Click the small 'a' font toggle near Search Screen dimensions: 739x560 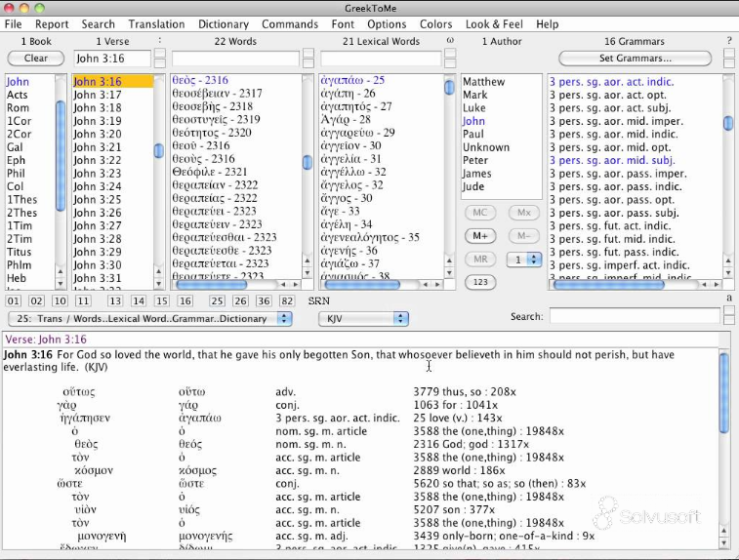tap(728, 299)
